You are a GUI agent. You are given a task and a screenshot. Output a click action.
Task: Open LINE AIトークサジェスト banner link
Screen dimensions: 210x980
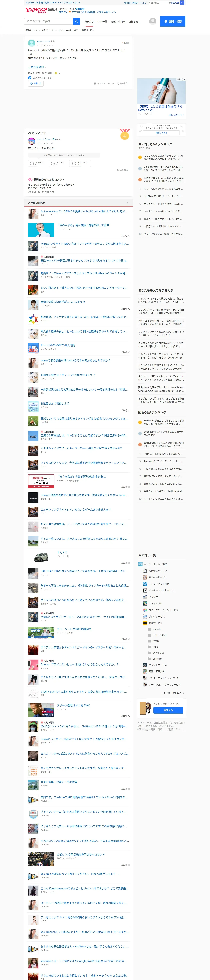pyautogui.click(x=53, y=3)
